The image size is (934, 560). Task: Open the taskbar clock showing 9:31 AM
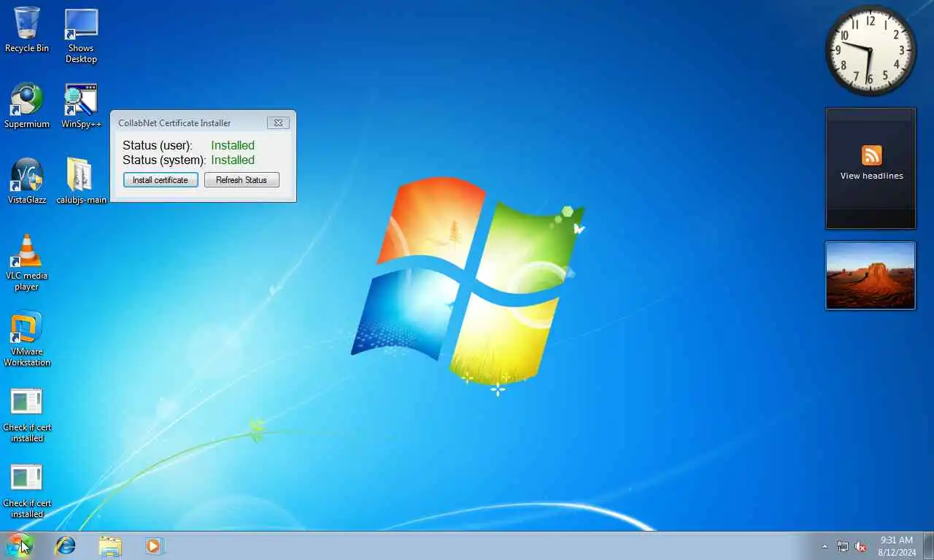(x=897, y=546)
